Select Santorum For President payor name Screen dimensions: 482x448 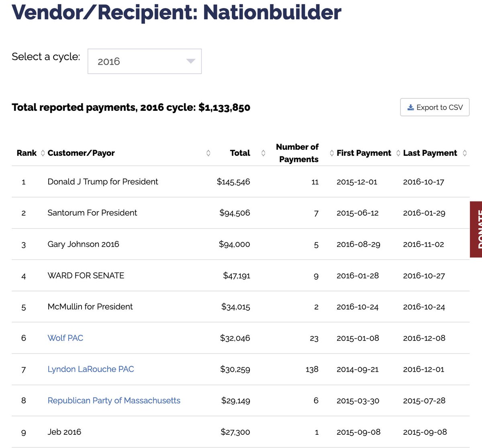click(x=92, y=213)
